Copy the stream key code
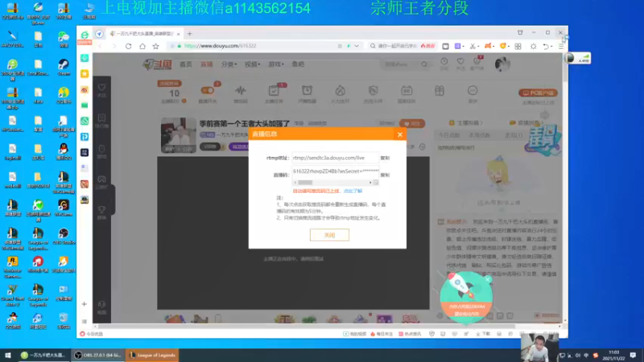644x362 pixels. click(385, 175)
